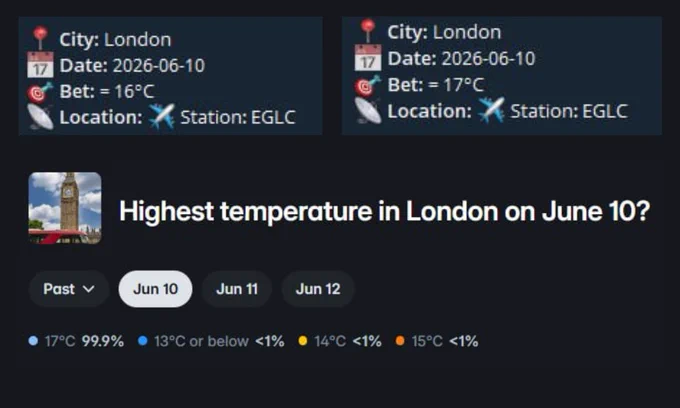
Task: Click the satellite dish icon in right card
Action: click(368, 111)
